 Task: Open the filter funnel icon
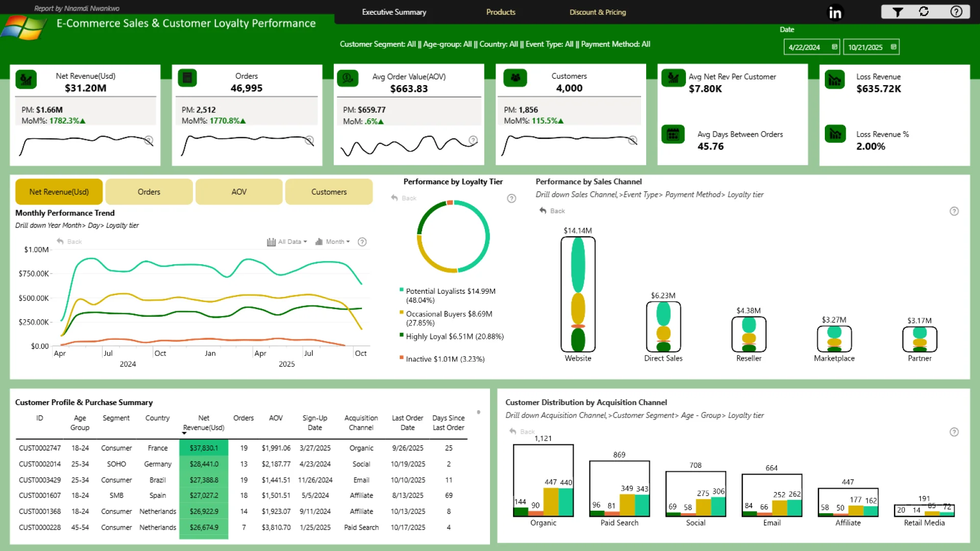pyautogui.click(x=898, y=12)
